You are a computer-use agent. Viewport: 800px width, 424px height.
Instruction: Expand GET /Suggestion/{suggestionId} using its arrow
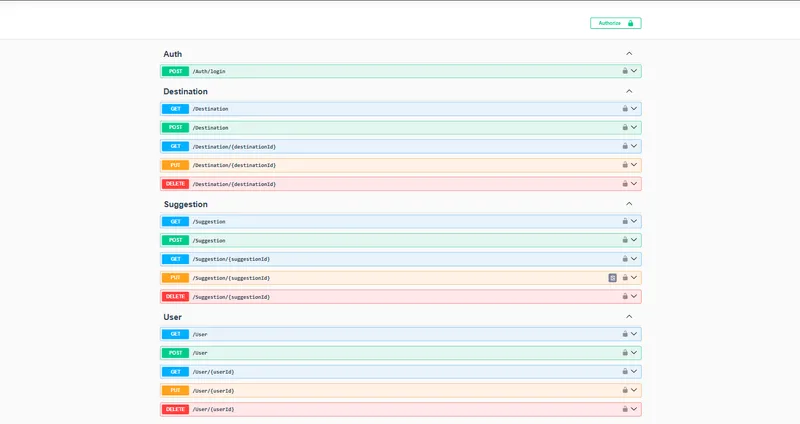[x=634, y=259]
